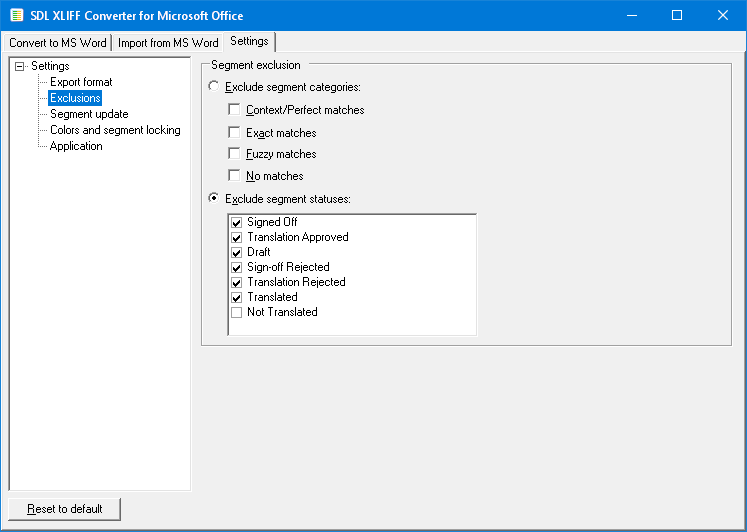Uncheck Translation Rejected status
Image resolution: width=747 pixels, height=532 pixels.
tap(236, 282)
